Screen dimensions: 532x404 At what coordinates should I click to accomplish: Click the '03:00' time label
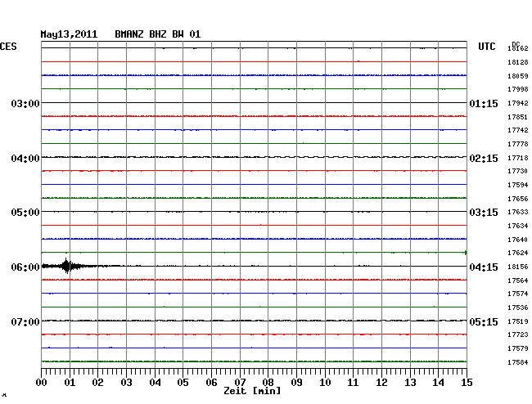point(25,103)
